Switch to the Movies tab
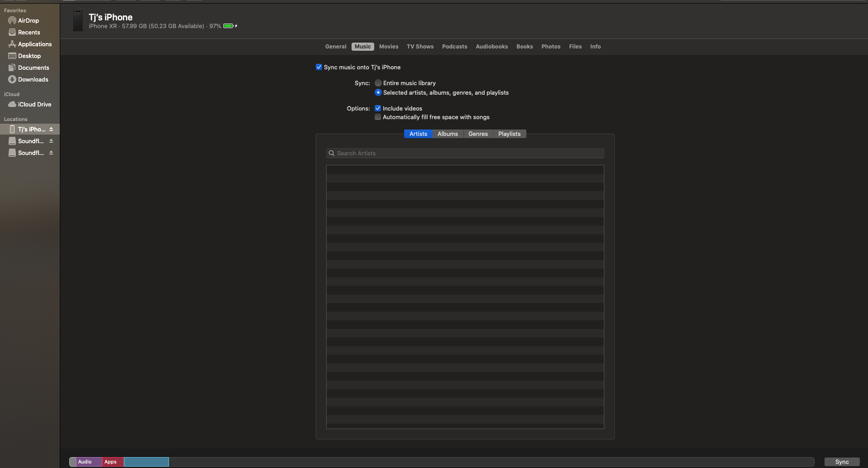868x468 pixels. (389, 47)
